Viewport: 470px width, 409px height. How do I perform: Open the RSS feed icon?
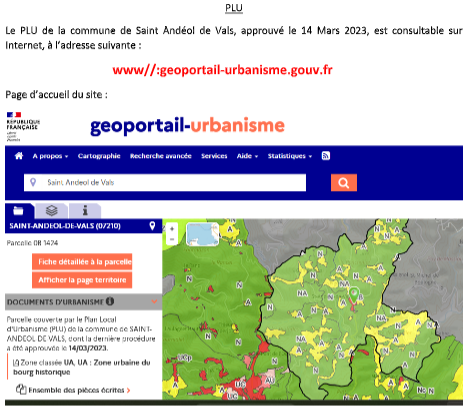coord(326,156)
